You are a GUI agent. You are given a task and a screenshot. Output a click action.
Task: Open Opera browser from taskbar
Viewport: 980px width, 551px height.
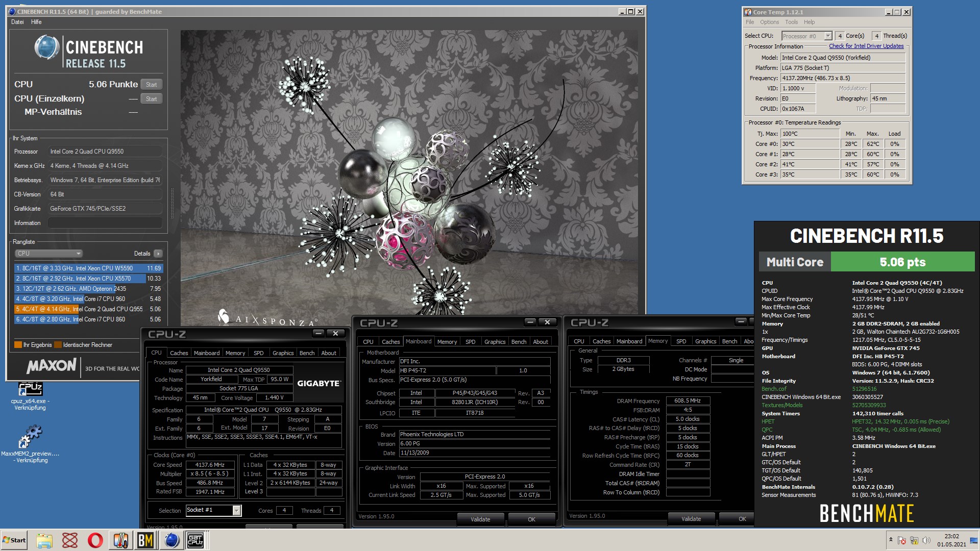click(95, 540)
